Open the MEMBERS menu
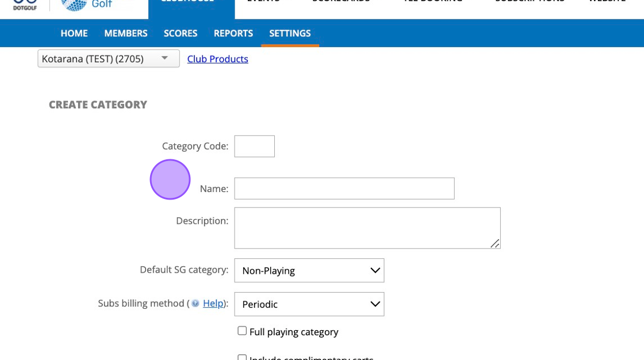 [x=126, y=33]
